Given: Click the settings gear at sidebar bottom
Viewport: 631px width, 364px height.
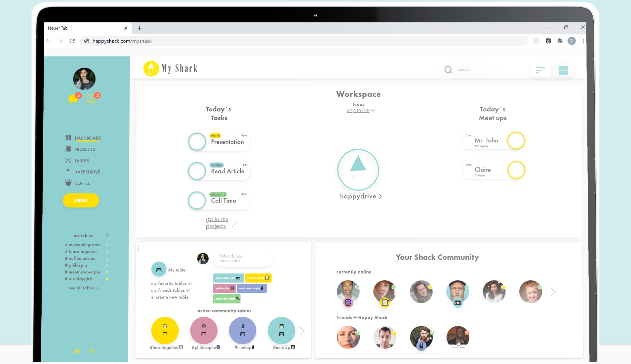Looking at the screenshot, I should coord(76,351).
